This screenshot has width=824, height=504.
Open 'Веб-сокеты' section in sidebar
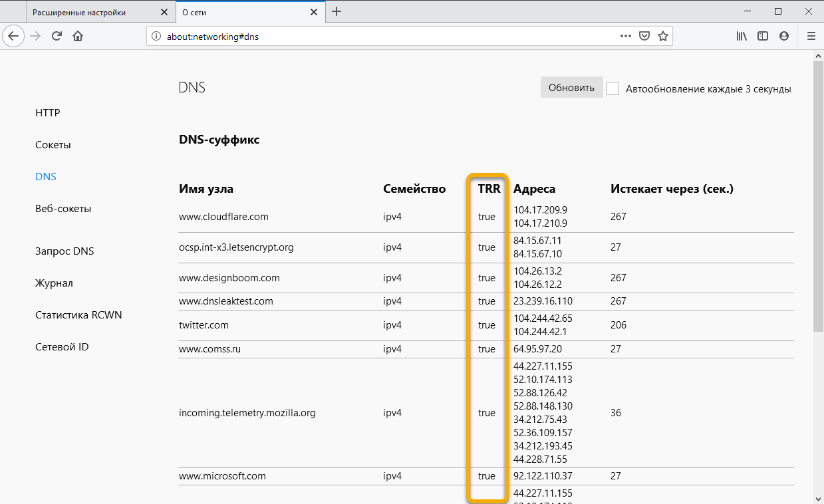click(63, 209)
